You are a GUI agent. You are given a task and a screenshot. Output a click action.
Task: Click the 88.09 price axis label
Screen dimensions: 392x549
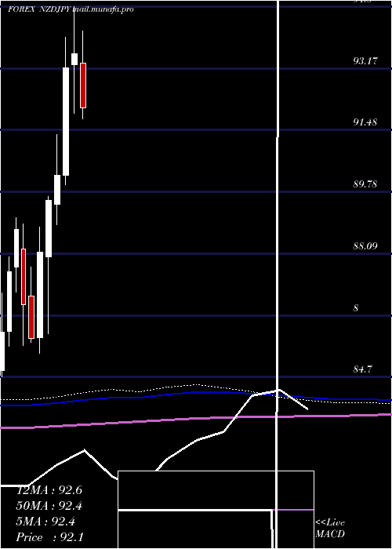click(x=365, y=246)
